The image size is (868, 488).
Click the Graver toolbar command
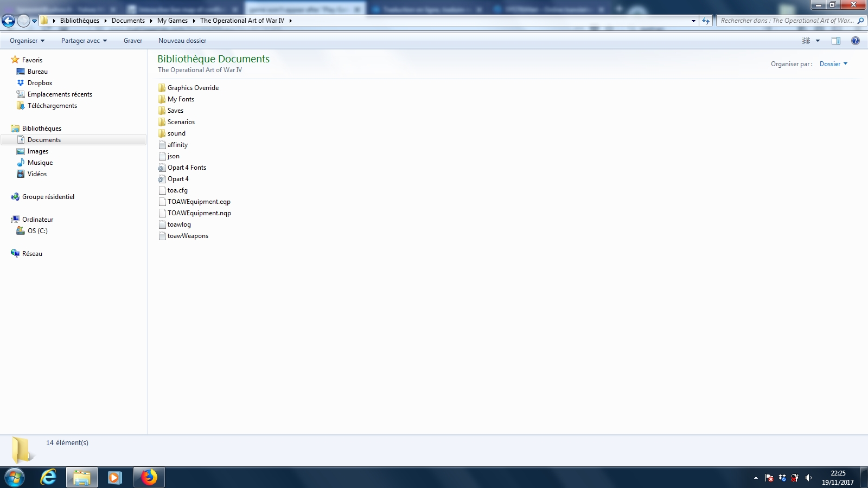(133, 41)
